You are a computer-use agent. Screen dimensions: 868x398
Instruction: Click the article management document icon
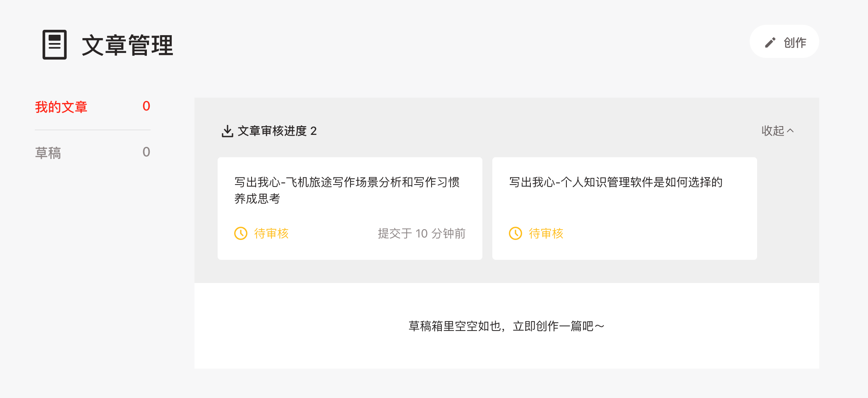click(55, 45)
